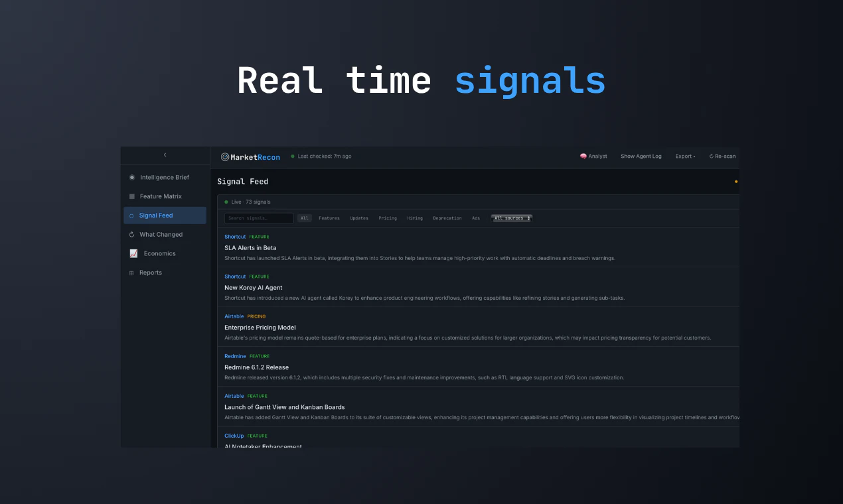Image resolution: width=843 pixels, height=504 pixels.
Task: Open the Export dropdown
Action: (x=685, y=157)
